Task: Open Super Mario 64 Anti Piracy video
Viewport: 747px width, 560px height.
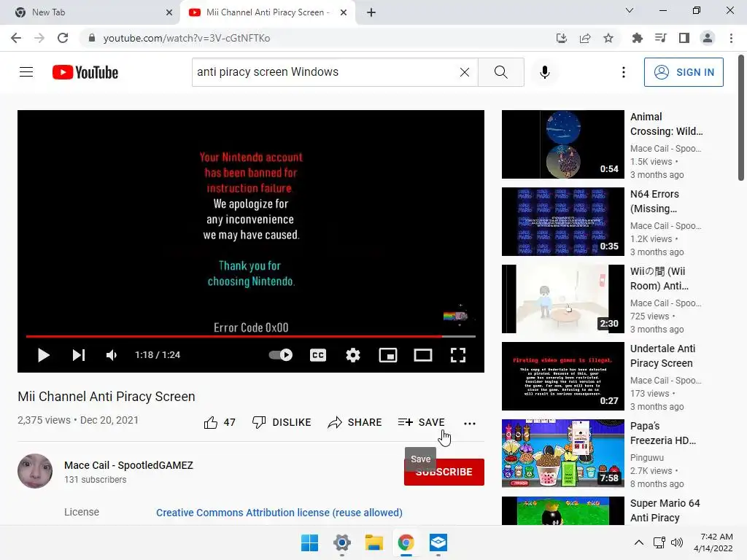Action: click(x=562, y=510)
